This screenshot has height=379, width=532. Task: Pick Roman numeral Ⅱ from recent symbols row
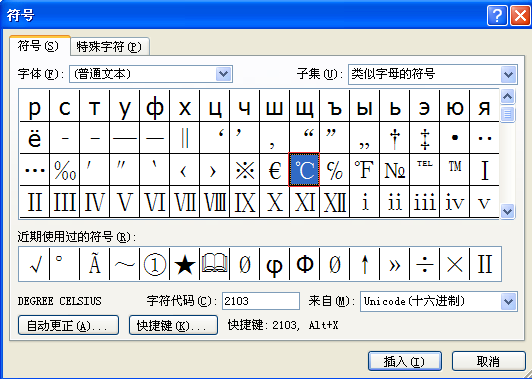[x=485, y=264]
